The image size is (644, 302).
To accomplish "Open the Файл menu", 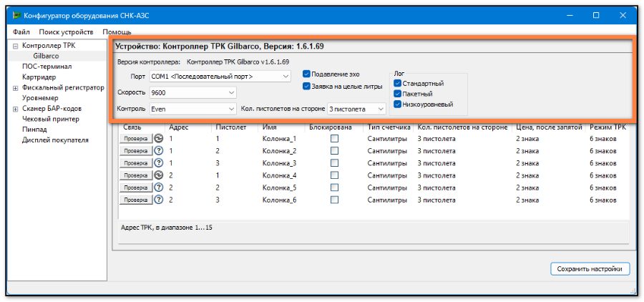I will pos(21,32).
